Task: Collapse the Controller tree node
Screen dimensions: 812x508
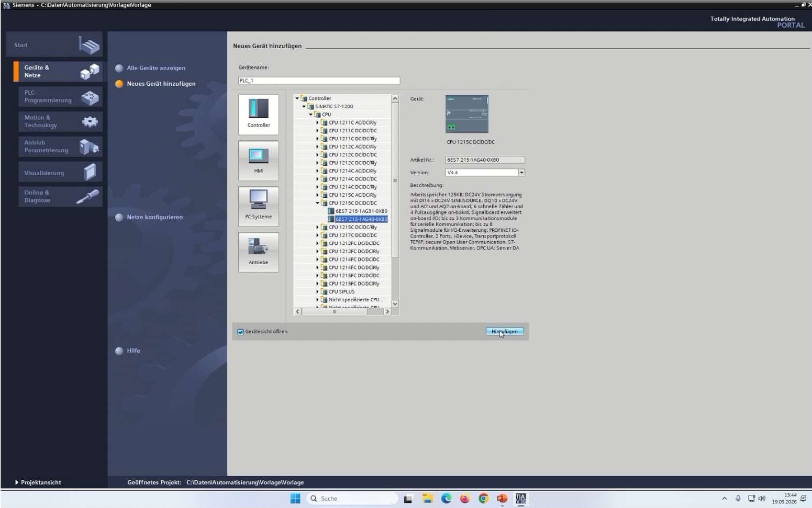Action: click(297, 98)
